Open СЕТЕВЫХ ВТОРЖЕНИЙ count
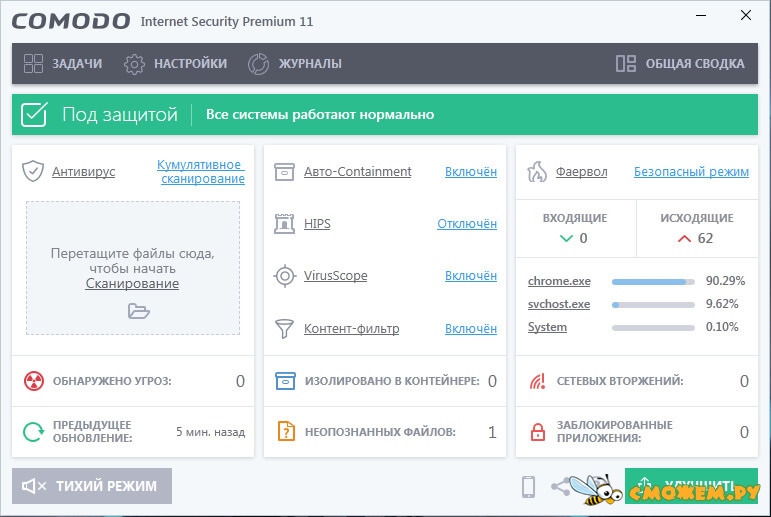Screen dimensions: 771x517 pyautogui.click(x=744, y=381)
